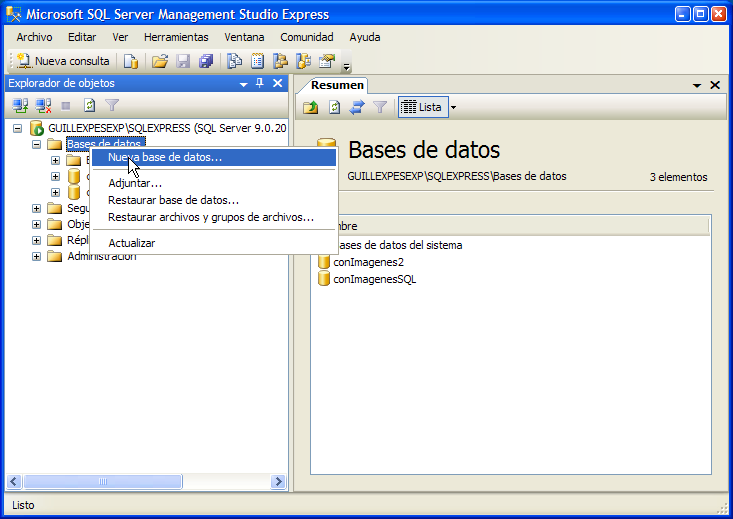Screen dimensions: 733x519
Task: Toggle auto-hide pin on Explorador de objetos
Action: 260,83
